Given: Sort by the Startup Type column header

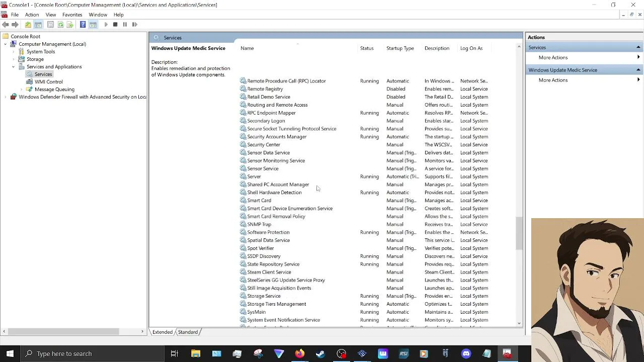Looking at the screenshot, I should click(x=400, y=48).
